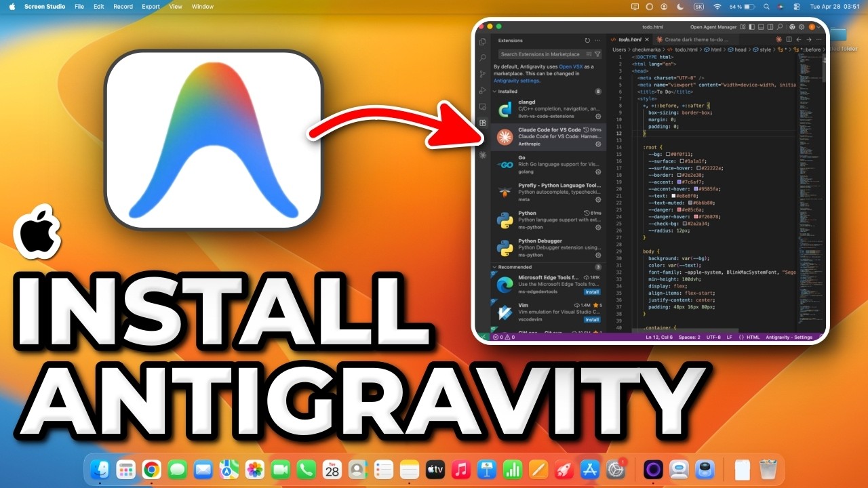Follow the Open VSX link
Screen dimensions: 868x488
(x=571, y=66)
